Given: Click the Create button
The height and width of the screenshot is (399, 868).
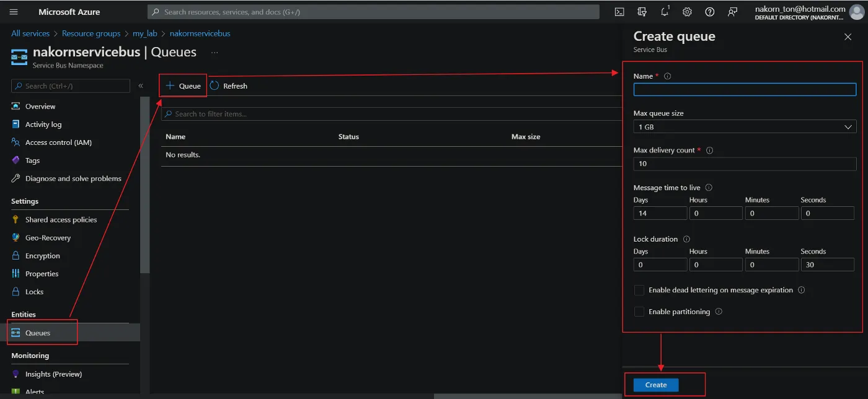Looking at the screenshot, I should click(x=656, y=385).
